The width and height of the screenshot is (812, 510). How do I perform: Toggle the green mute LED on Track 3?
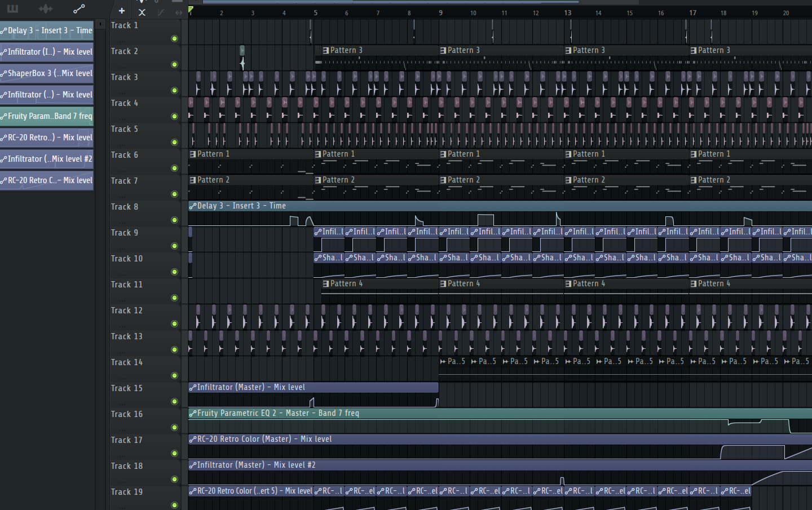pyautogui.click(x=174, y=90)
